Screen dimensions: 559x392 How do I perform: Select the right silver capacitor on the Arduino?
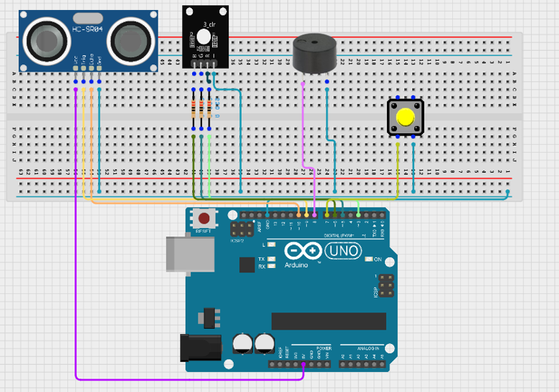coord(264,343)
